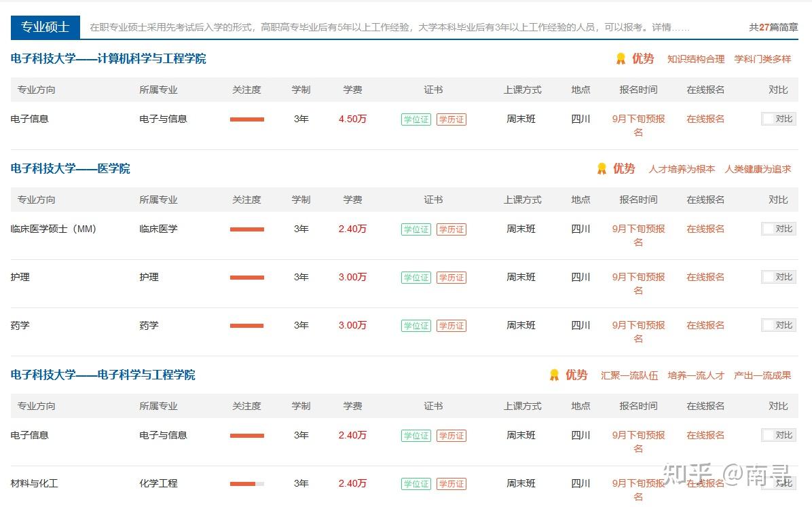Select 人才培养为根本 advantage tag
The width and height of the screenshot is (812, 507).
[x=682, y=168]
